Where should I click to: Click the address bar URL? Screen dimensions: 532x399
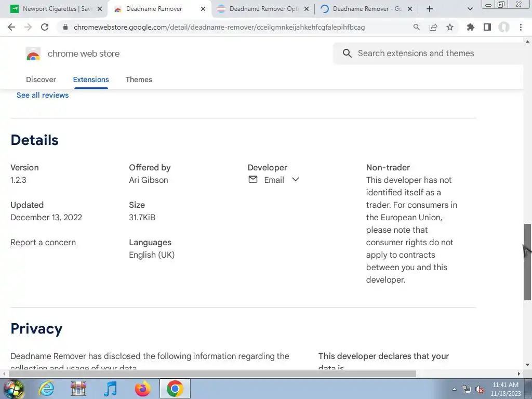pos(219,27)
